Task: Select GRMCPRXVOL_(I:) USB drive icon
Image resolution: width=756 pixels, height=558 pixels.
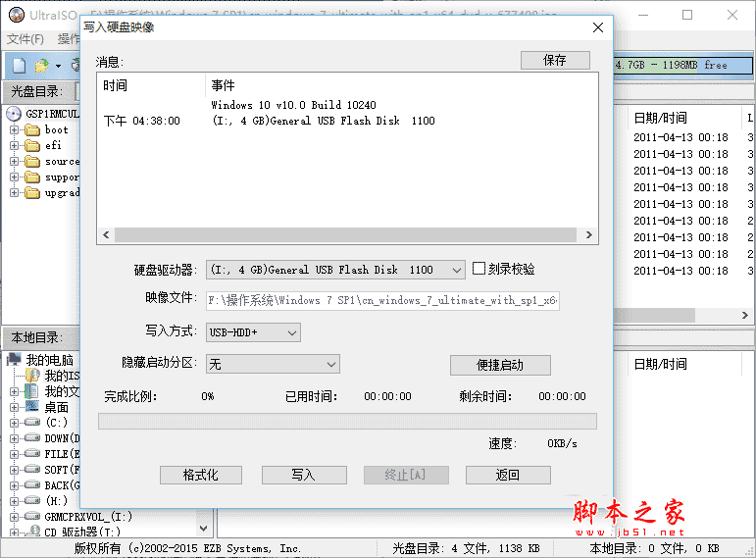Action: click(x=32, y=517)
